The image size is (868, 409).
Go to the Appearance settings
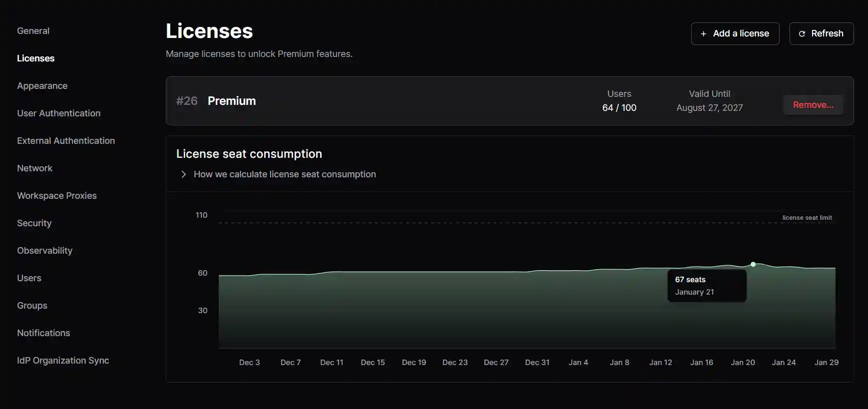pyautogui.click(x=42, y=86)
